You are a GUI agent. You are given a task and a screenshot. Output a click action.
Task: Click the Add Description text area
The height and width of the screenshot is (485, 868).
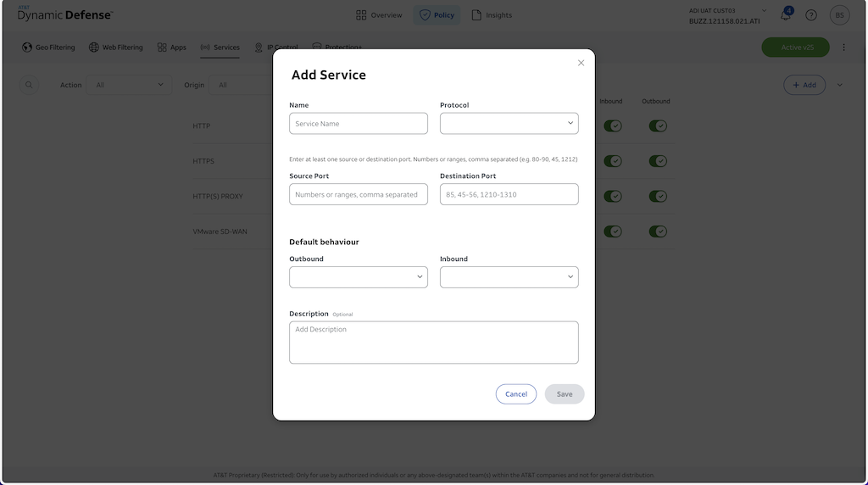coord(433,343)
